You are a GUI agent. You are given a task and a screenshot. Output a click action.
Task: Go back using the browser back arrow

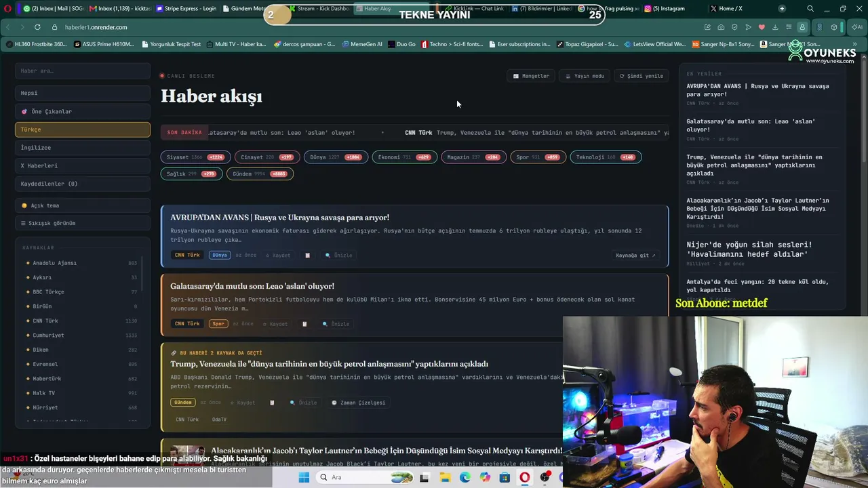[x=7, y=27]
